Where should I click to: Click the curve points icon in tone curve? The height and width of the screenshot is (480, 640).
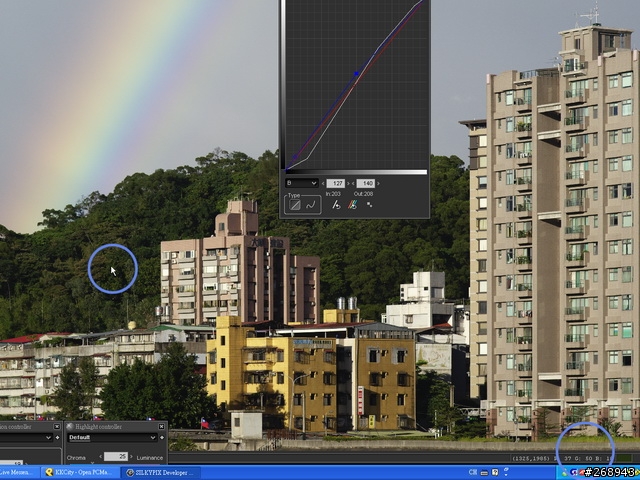pos(369,204)
